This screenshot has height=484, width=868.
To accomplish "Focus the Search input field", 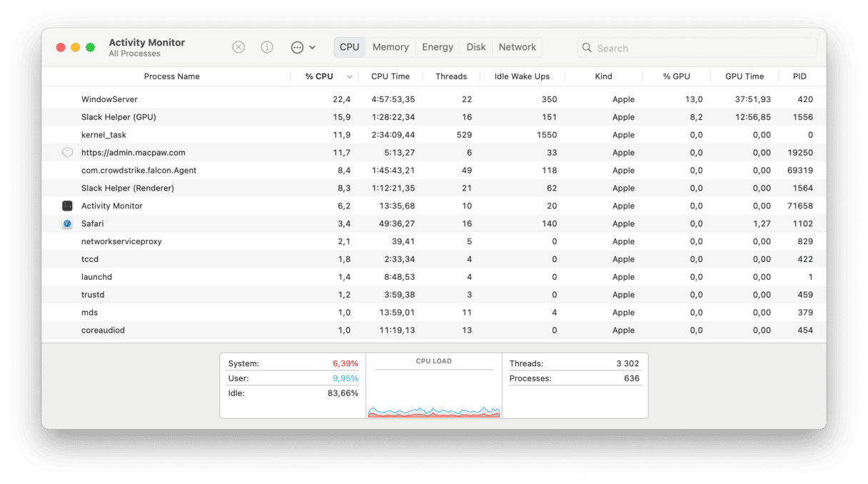I will pos(703,48).
